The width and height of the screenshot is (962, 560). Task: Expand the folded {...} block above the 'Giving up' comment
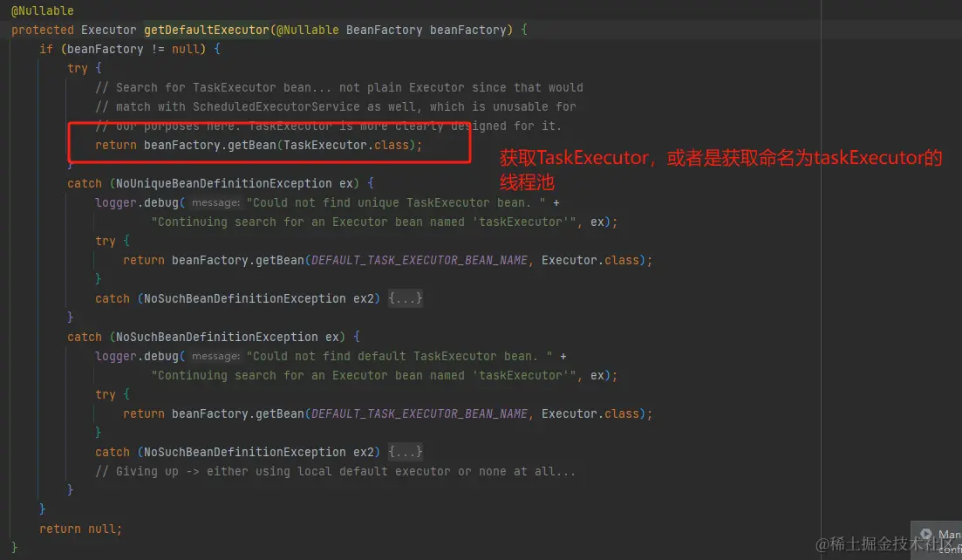[x=406, y=452]
